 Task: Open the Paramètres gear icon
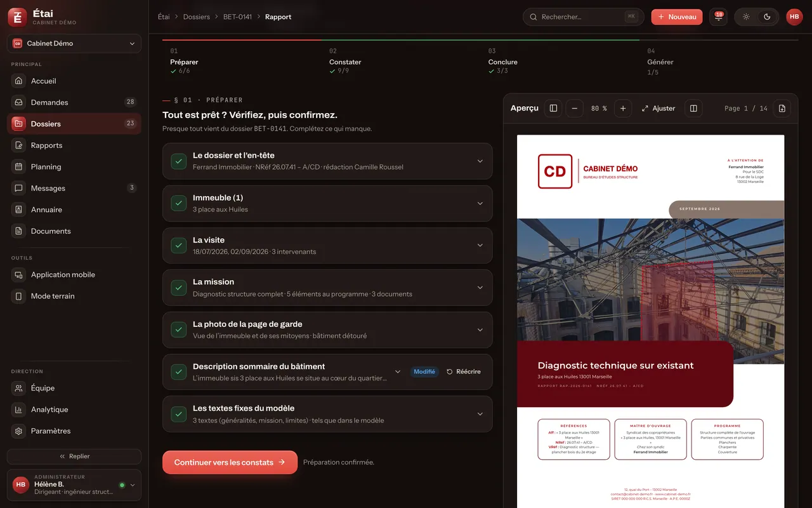point(19,431)
